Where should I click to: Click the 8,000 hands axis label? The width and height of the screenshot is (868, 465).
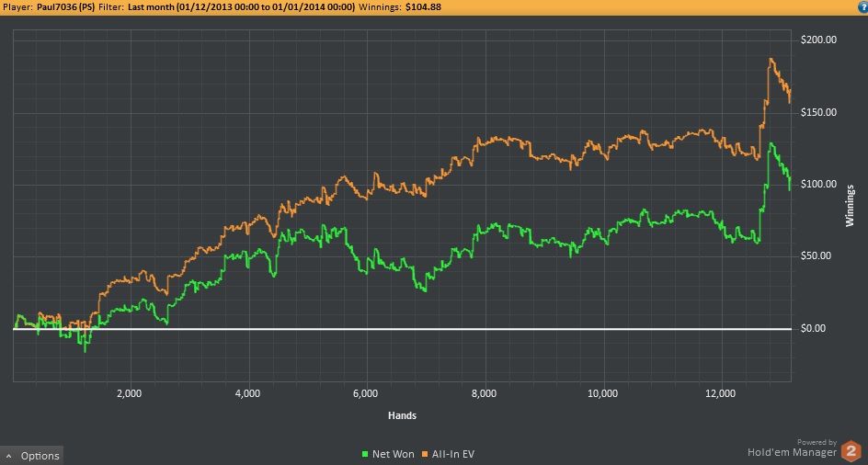coord(484,393)
